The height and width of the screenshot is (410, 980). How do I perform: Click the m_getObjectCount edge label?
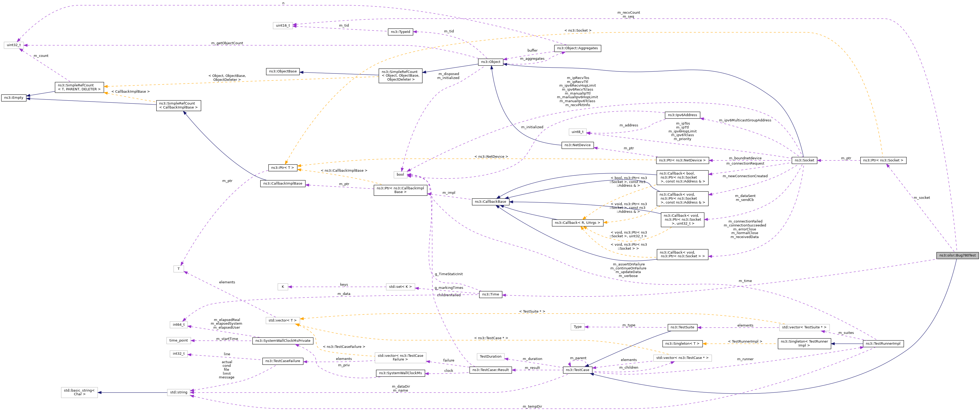(227, 43)
